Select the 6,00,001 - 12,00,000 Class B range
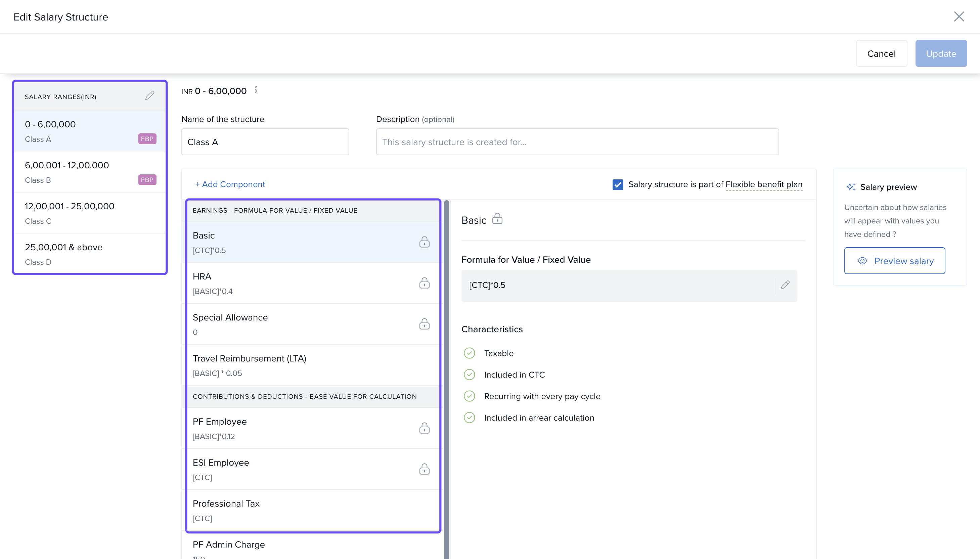This screenshot has height=559, width=980. tap(90, 172)
